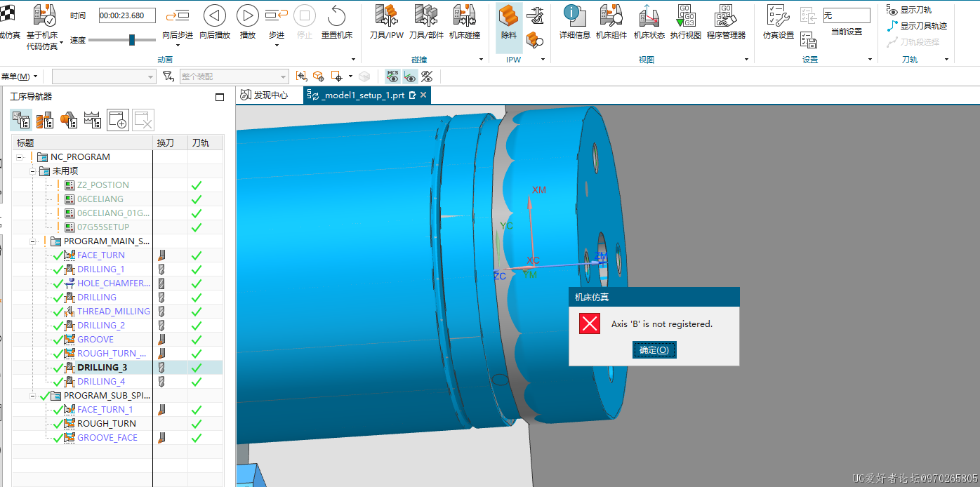Open the 执行视图 execution view
Image resolution: width=980 pixels, height=487 pixels.
pos(686,15)
